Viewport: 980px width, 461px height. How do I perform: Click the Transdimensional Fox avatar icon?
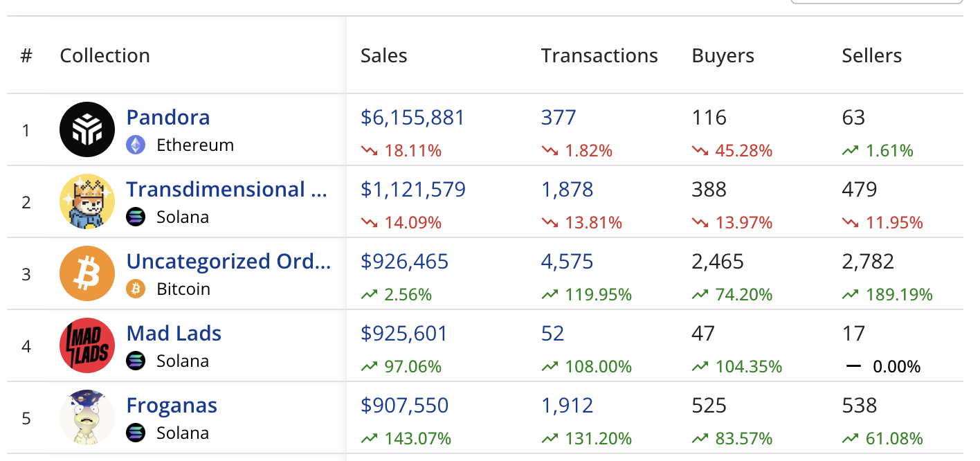coord(87,201)
